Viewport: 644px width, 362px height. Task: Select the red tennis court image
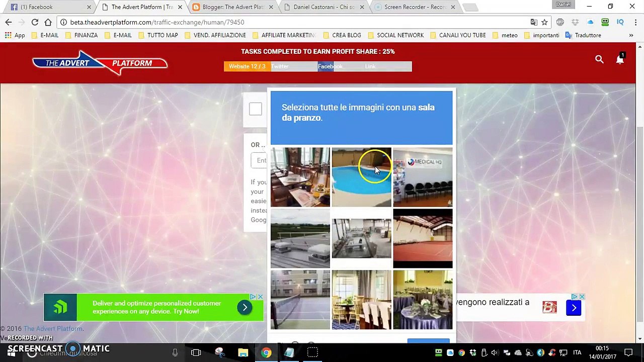click(x=423, y=238)
